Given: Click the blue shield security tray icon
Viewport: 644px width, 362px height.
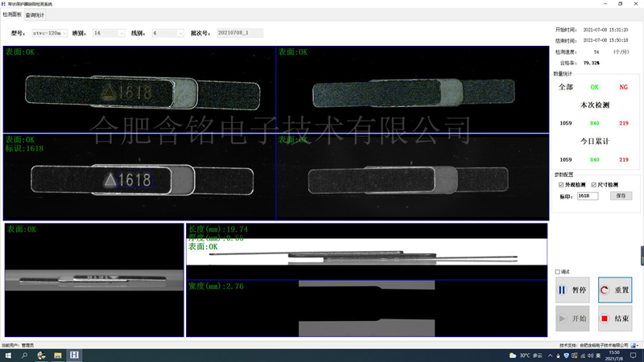Looking at the screenshot, I should (566, 356).
